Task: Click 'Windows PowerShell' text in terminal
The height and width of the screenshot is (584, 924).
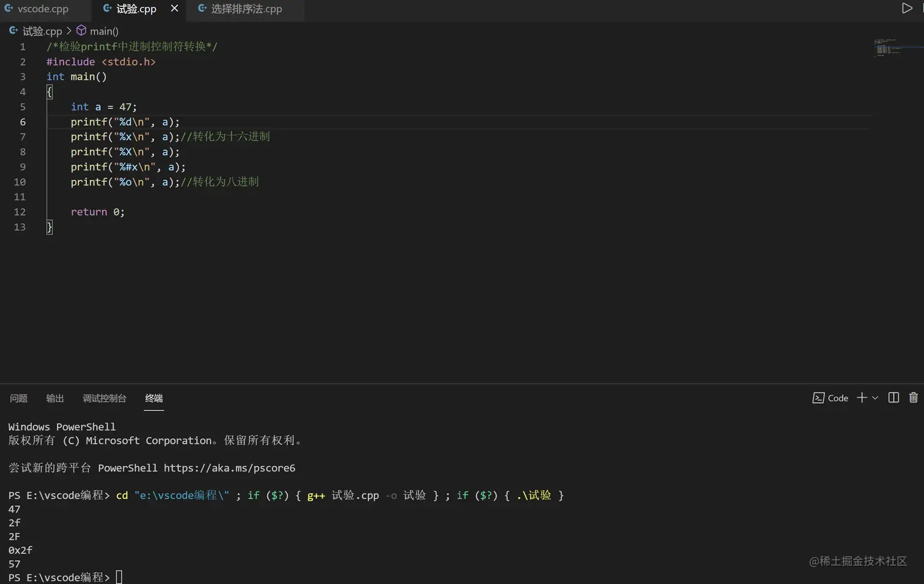Action: point(62,427)
